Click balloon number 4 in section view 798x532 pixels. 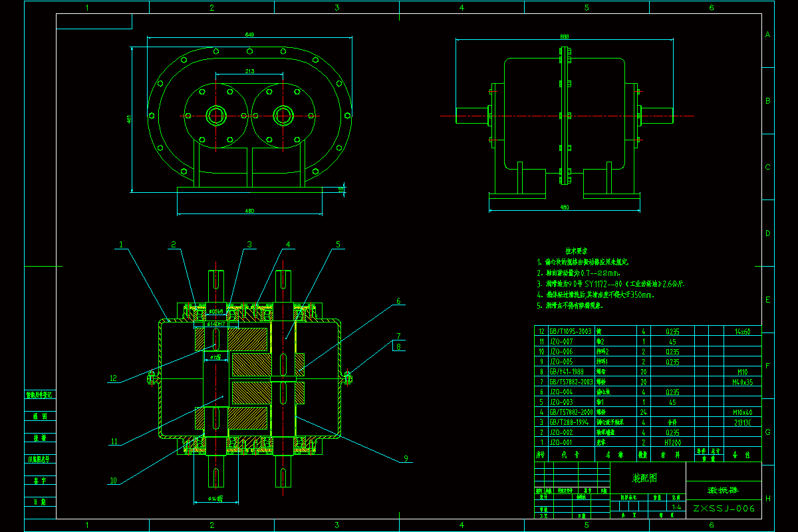288,244
